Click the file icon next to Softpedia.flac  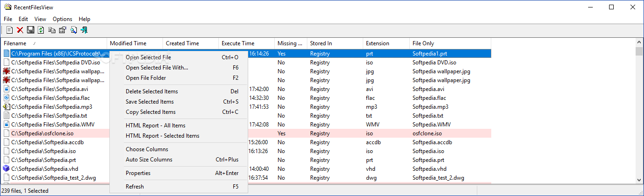[7, 98]
